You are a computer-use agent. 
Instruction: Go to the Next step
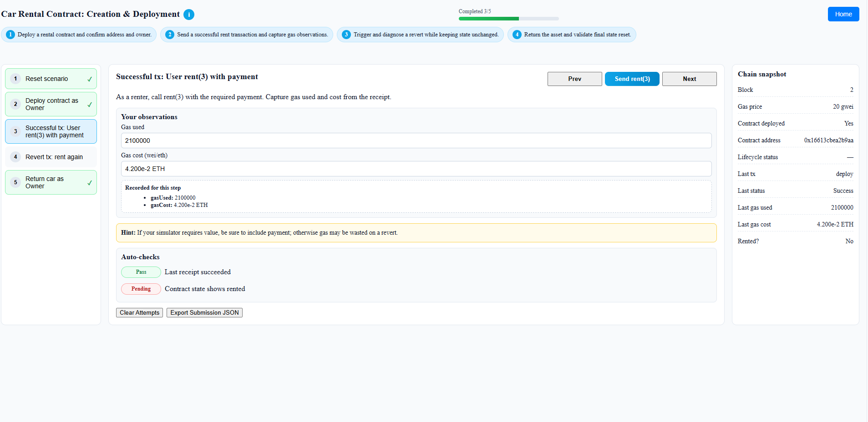689,79
